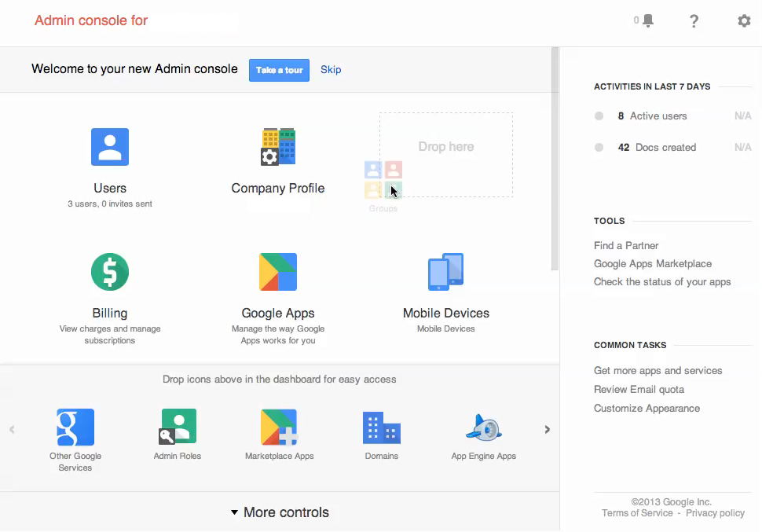
Task: Click the Other Google Services label
Action: click(75, 462)
